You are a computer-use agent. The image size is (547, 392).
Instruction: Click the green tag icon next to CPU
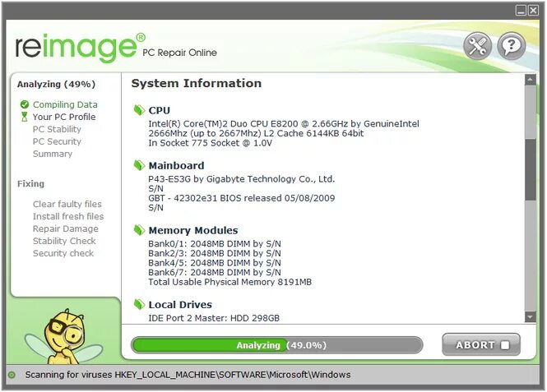139,110
